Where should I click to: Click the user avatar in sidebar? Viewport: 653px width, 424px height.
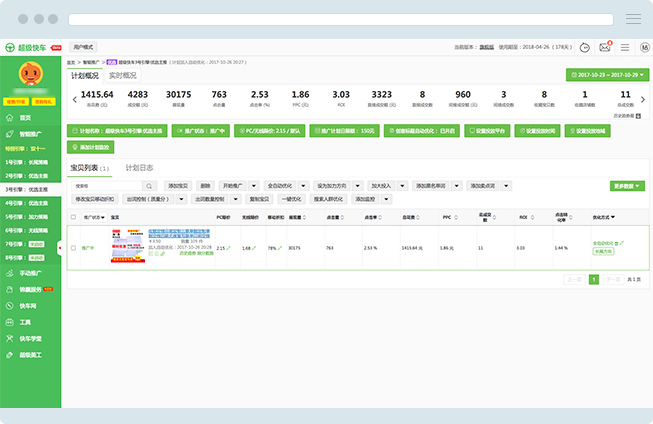pos(30,76)
